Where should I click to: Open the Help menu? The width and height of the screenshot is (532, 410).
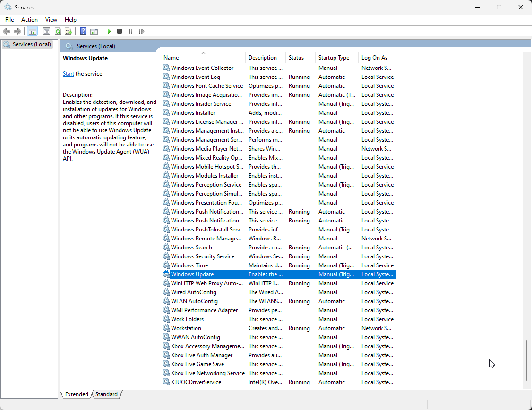[70, 20]
